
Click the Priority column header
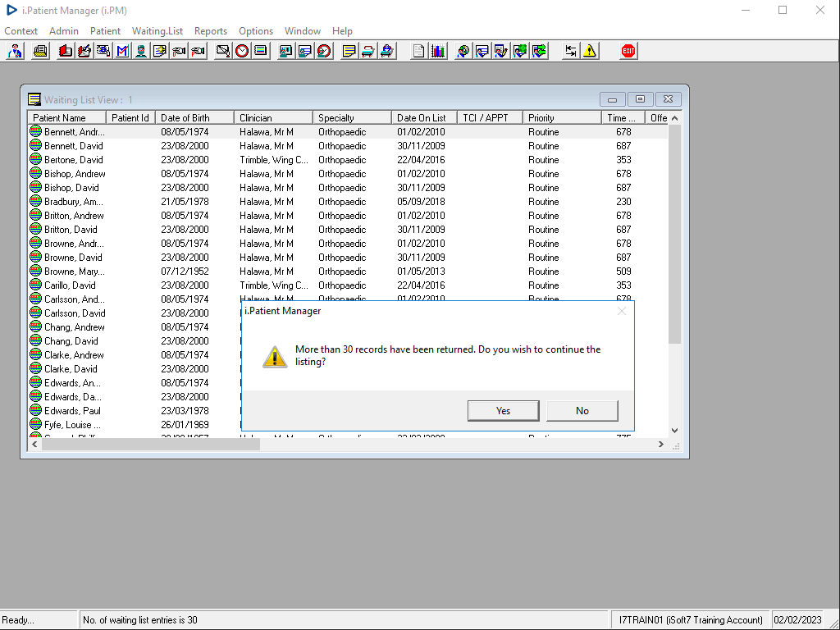tap(562, 118)
